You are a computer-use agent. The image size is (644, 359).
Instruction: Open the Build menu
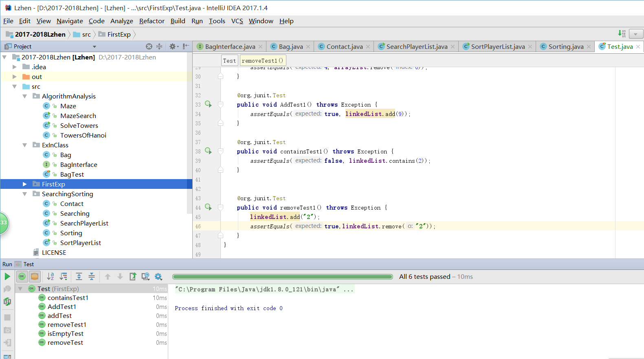click(x=178, y=21)
